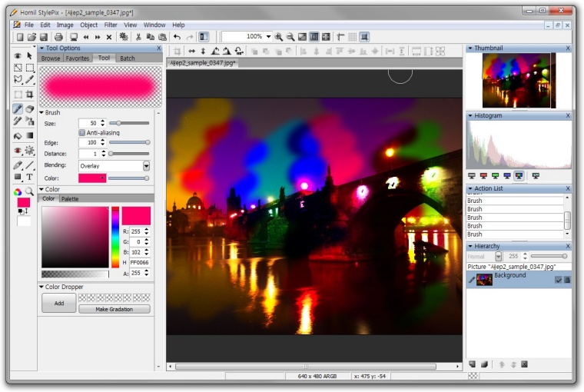Enable the Anti-aliasing checkbox
The height and width of the screenshot is (392, 584).
pos(82,133)
